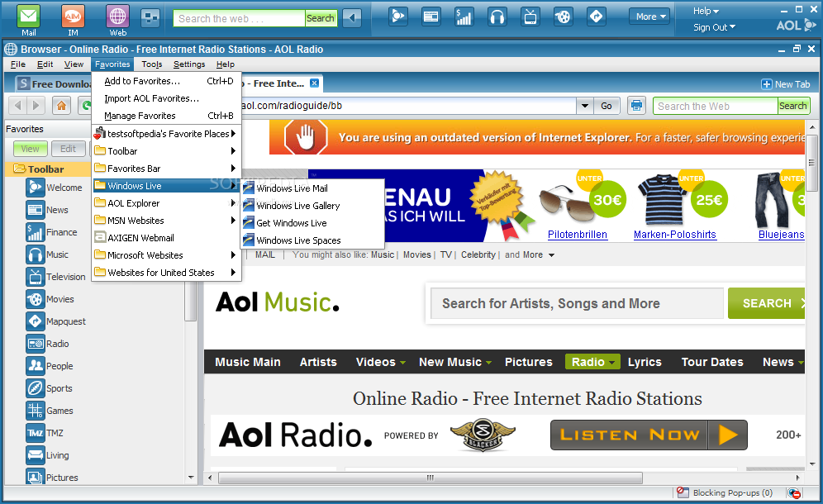Viewport: 823px width, 504px height.
Task: Select Welcome in the Favorites sidebar
Action: click(x=55, y=188)
